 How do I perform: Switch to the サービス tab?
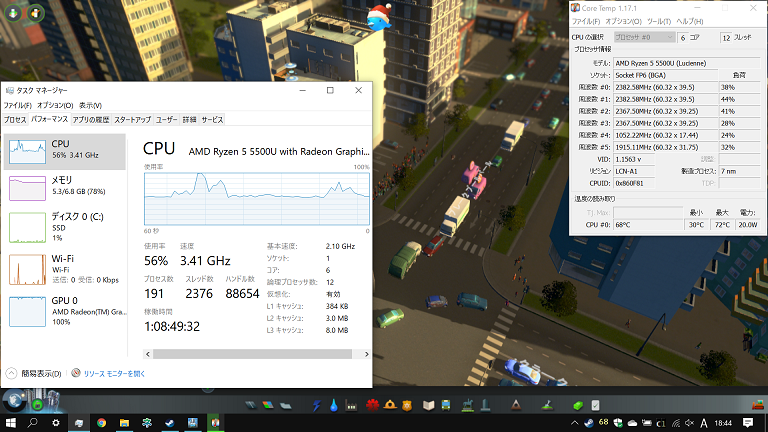click(x=212, y=120)
